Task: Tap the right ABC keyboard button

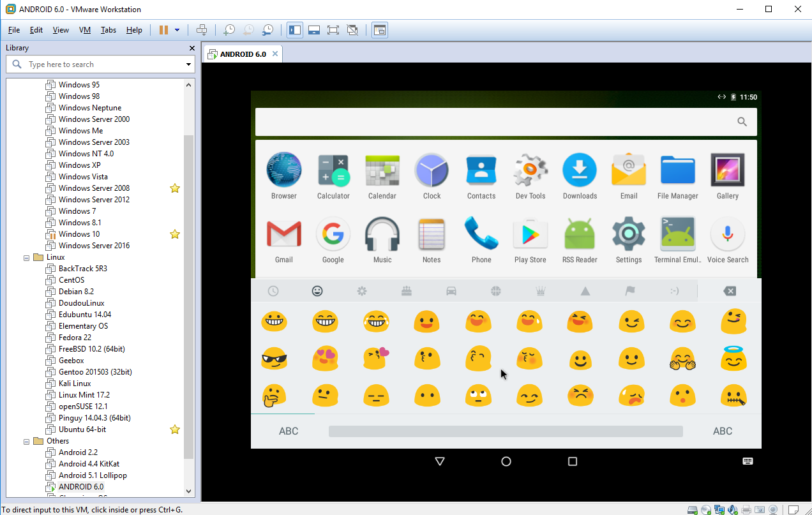Action: click(x=723, y=431)
